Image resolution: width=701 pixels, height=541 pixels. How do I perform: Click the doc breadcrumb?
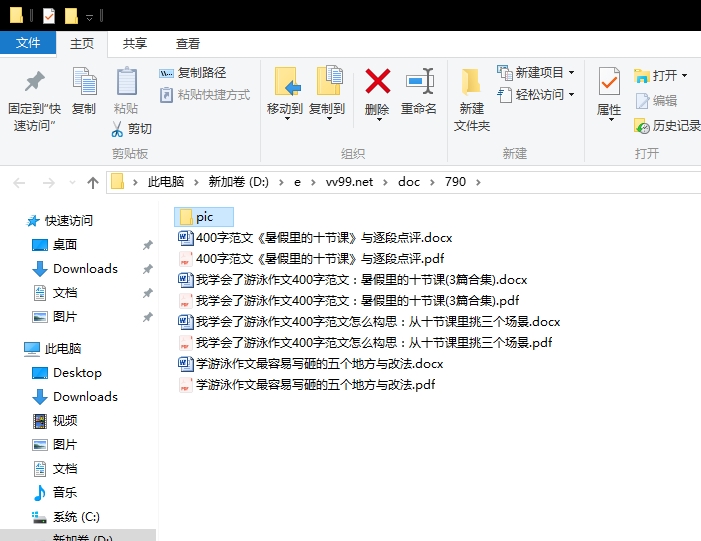409,182
